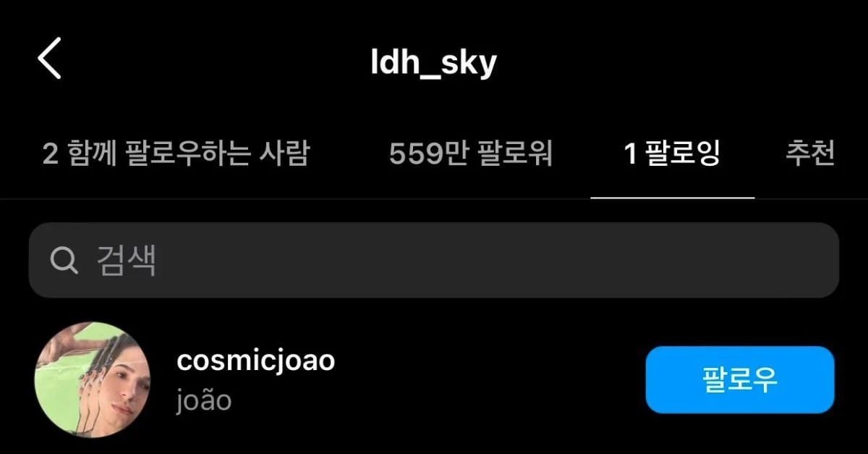Open the 2 함께 팔로우하는 사람 tab
Viewport: 868px width, 454px height.
click(176, 154)
